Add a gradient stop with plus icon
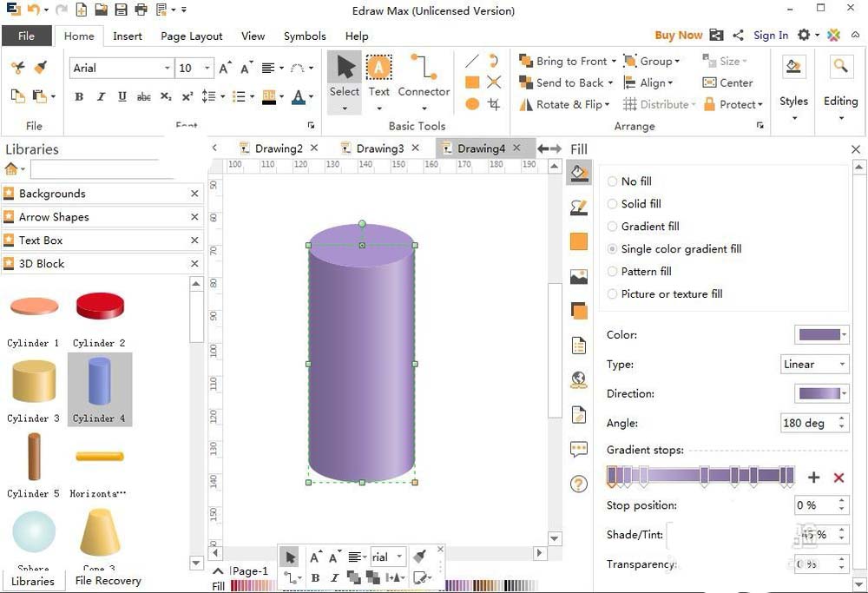Screen dimensions: 868x593 [813, 478]
